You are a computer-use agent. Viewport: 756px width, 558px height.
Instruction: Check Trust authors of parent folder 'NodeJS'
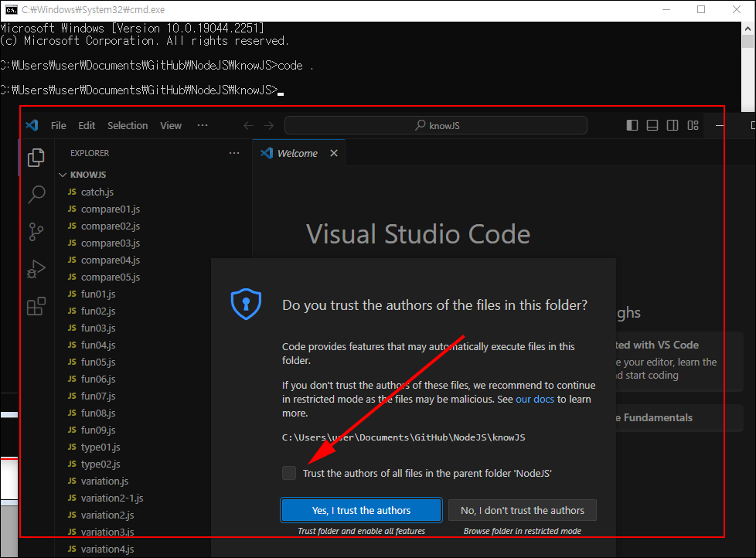(x=289, y=473)
